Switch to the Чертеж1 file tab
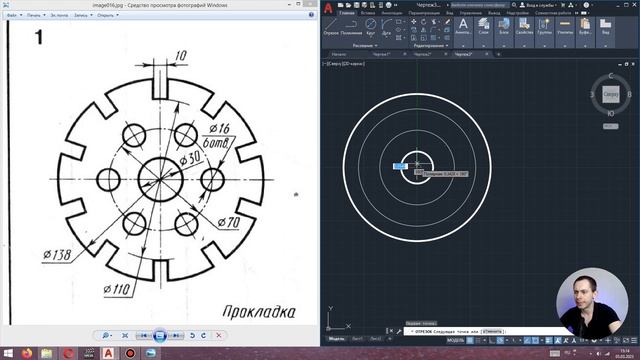The image size is (640, 360). (382, 54)
